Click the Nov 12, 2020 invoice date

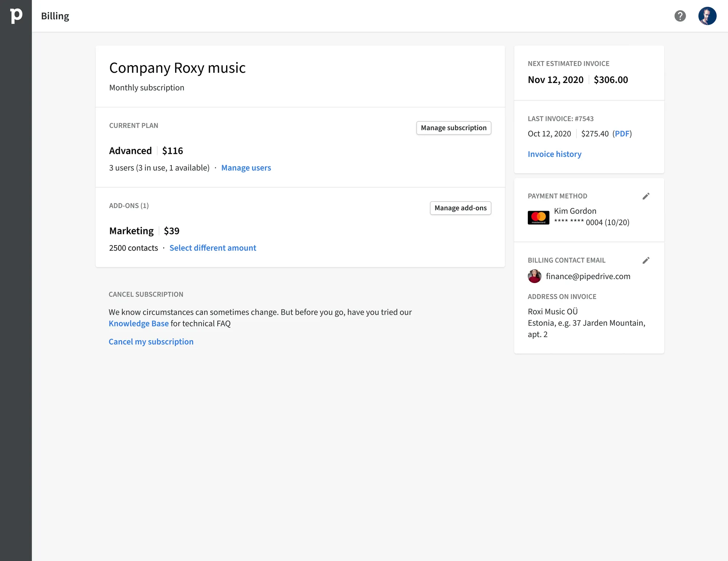point(555,80)
